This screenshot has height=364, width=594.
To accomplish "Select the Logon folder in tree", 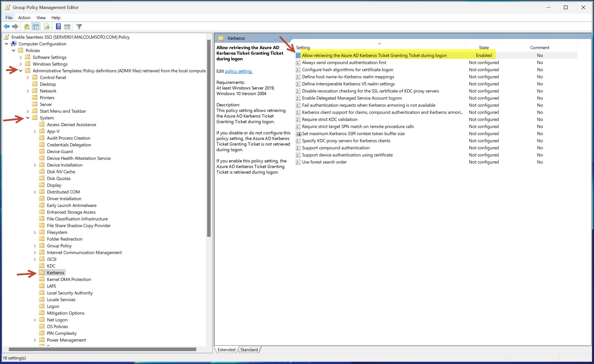I will coord(53,306).
